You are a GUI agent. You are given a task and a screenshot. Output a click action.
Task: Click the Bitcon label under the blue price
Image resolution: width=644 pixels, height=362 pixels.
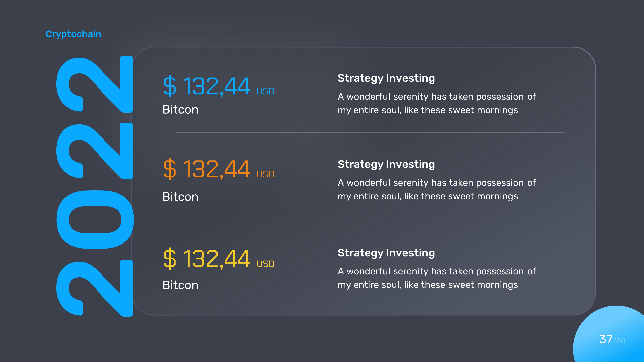pyautogui.click(x=180, y=110)
